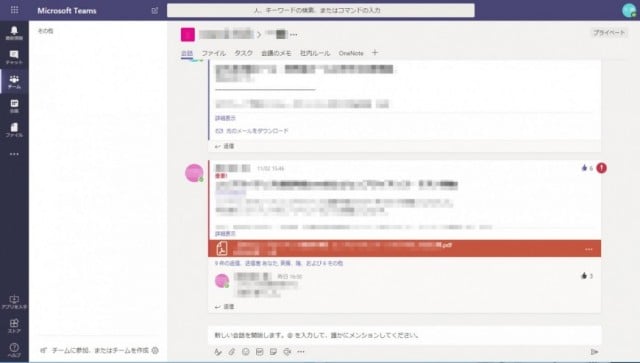Screen dimensions: 640x363
Task: Open the Sticker icon in composer
Action: [x=273, y=352]
